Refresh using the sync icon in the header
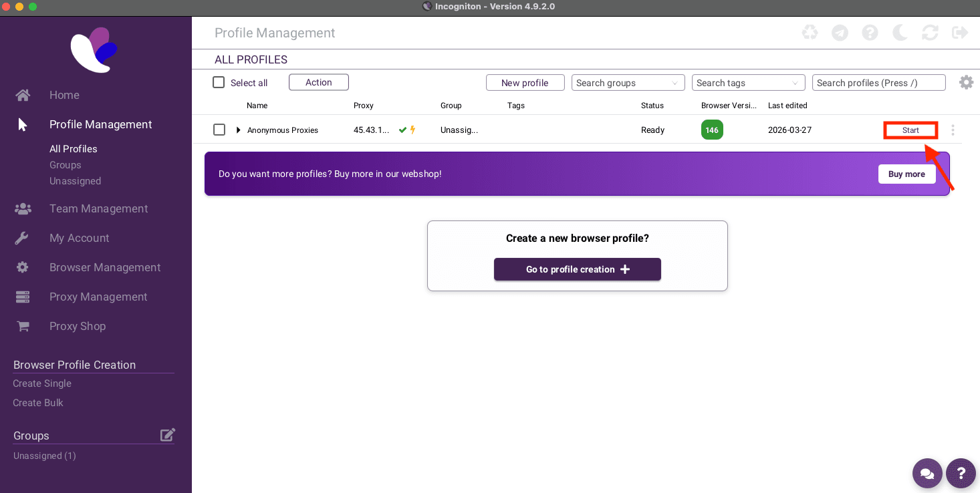 coord(930,32)
